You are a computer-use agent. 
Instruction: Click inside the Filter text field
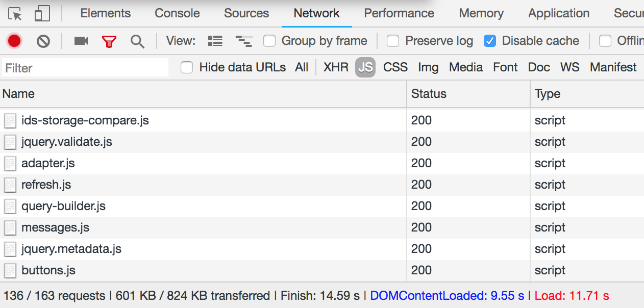pyautogui.click(x=85, y=68)
